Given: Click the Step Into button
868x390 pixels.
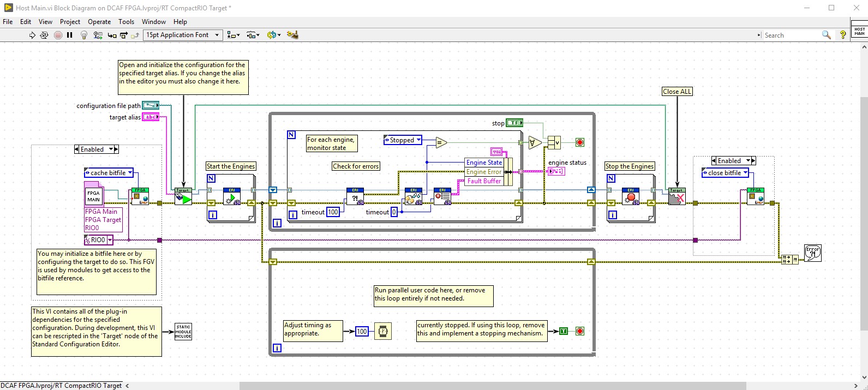Looking at the screenshot, I should [x=112, y=35].
